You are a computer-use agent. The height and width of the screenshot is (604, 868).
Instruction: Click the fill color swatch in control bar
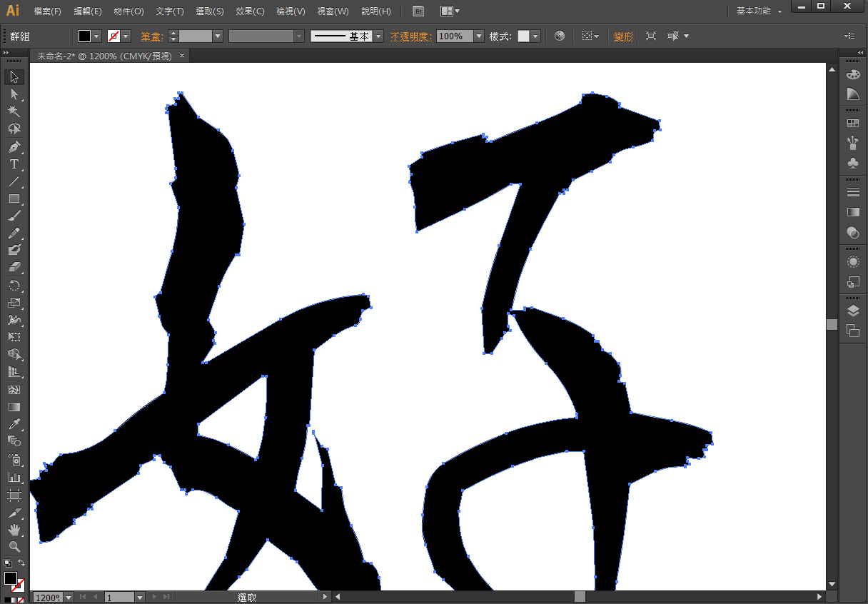click(x=84, y=36)
